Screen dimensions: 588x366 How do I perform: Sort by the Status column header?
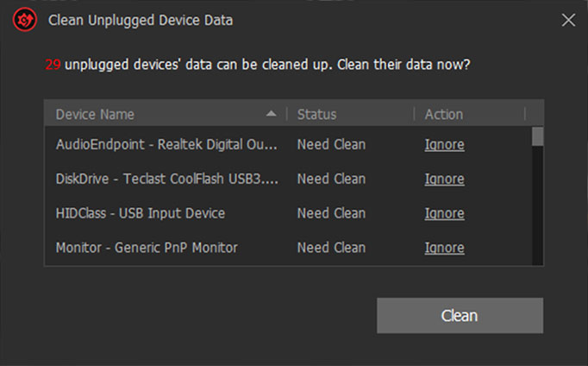(350, 114)
